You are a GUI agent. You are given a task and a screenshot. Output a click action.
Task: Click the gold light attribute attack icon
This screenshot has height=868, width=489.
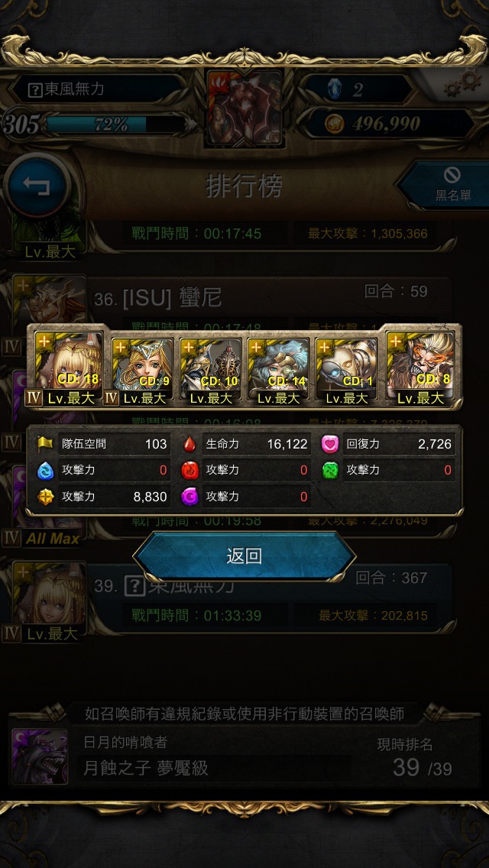click(x=45, y=497)
